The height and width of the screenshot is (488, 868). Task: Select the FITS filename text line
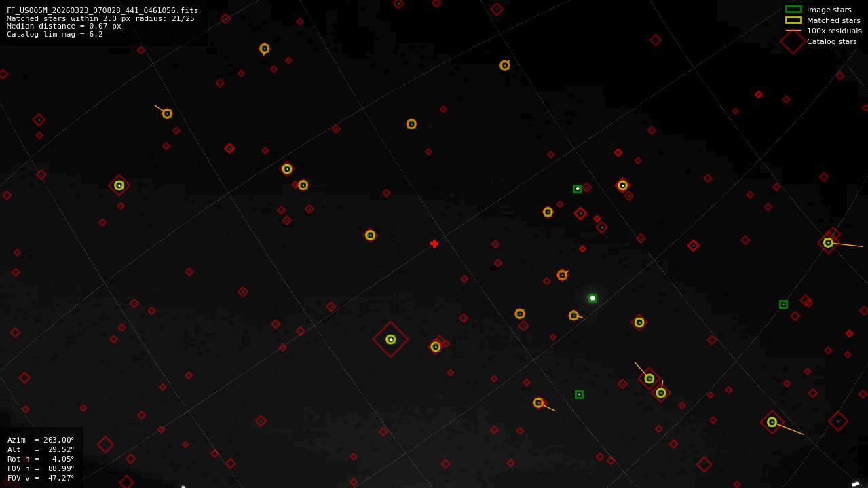pyautogui.click(x=102, y=10)
